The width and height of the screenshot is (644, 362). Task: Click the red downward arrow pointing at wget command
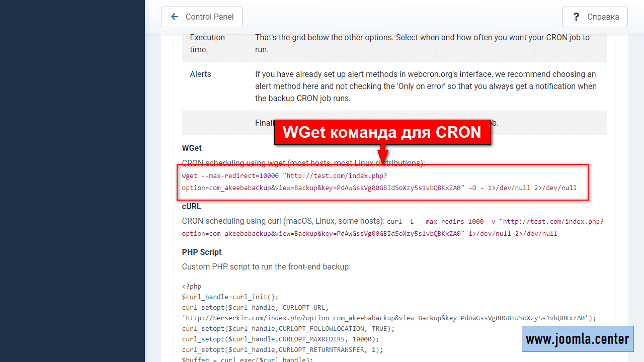pyautogui.click(x=383, y=153)
